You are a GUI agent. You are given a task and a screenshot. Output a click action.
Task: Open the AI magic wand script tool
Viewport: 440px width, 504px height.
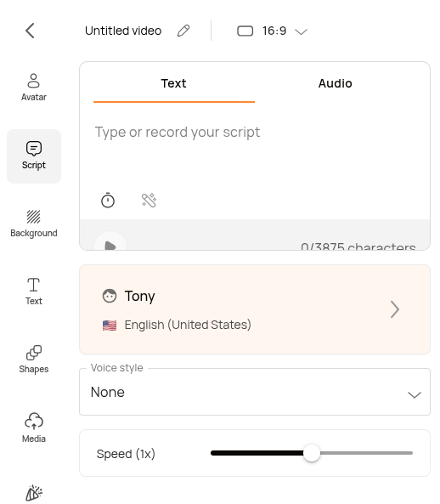[x=149, y=201]
